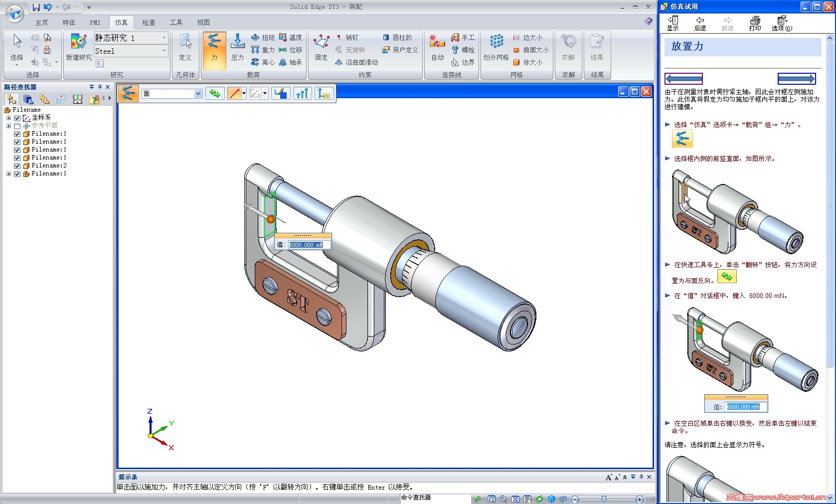Click the Print (打印) icon in tutorial window
Viewport: 836px width, 504px height.
tap(755, 23)
